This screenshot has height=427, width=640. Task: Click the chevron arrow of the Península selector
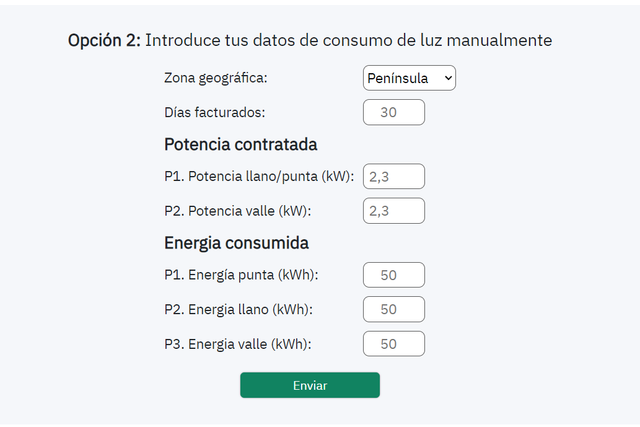click(x=448, y=78)
